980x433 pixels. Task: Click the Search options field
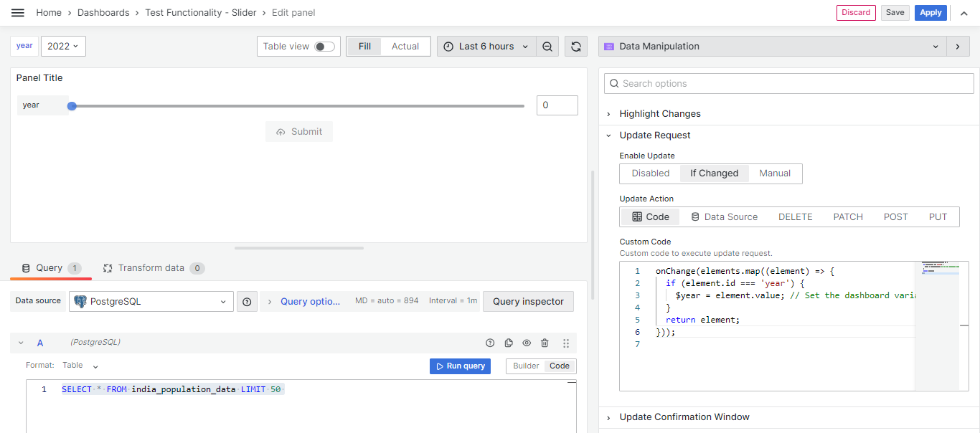pos(789,84)
